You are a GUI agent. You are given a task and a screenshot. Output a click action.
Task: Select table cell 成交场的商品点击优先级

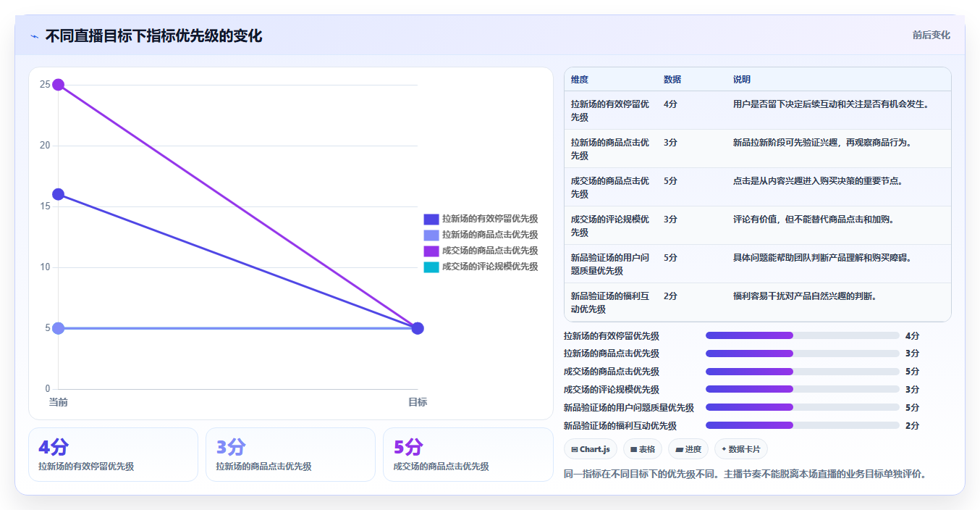coord(610,188)
